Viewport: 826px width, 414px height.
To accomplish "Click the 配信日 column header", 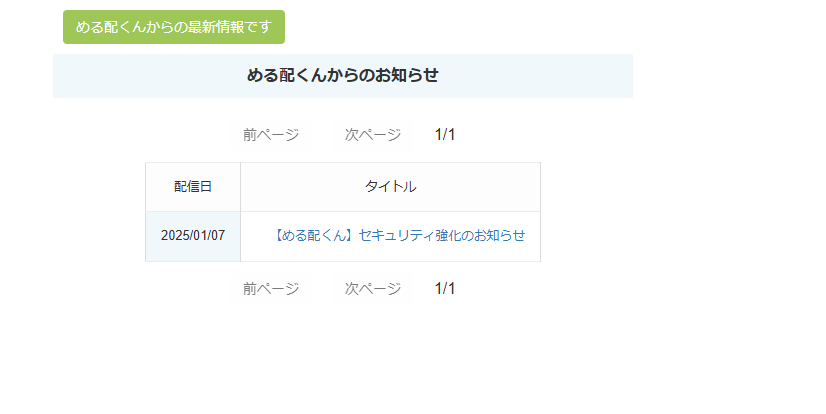I will [x=193, y=186].
